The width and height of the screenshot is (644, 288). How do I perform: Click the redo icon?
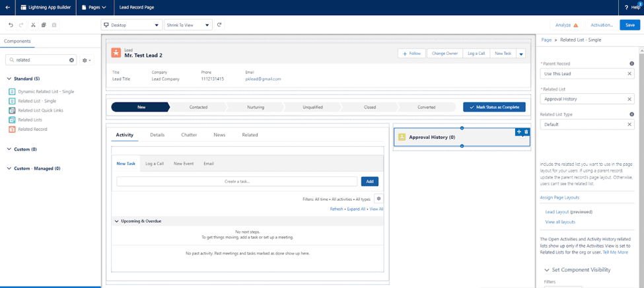(21, 25)
